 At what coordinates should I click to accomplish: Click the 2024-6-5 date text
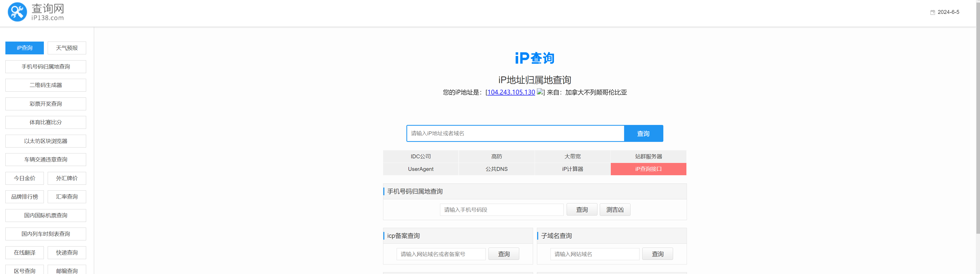[x=948, y=12]
